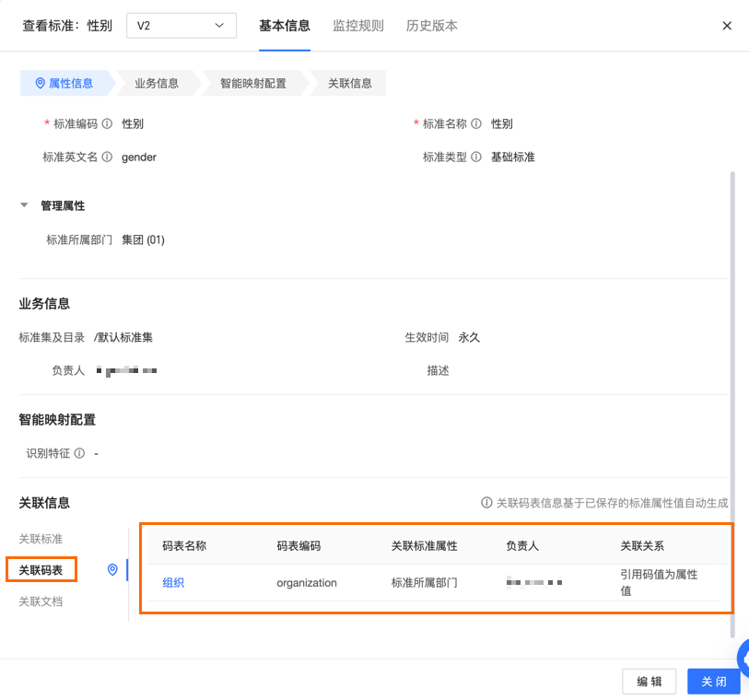
Task: Select 关联标准 in association list
Action: click(41, 539)
